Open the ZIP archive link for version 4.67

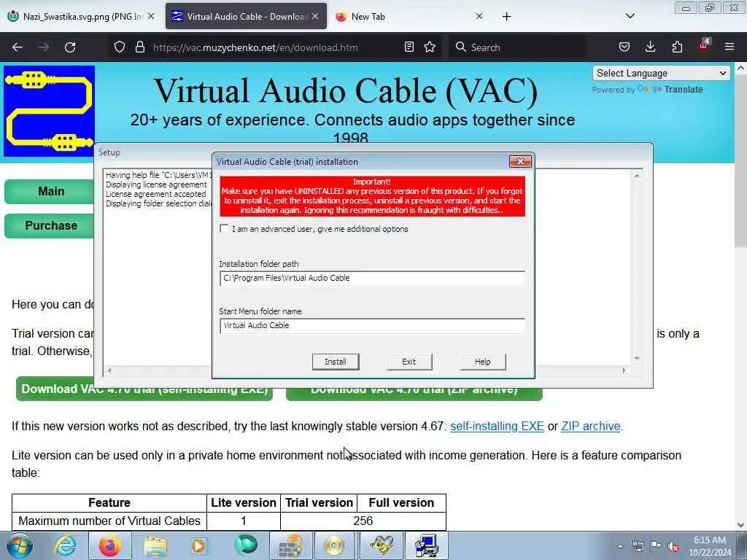[x=591, y=426]
